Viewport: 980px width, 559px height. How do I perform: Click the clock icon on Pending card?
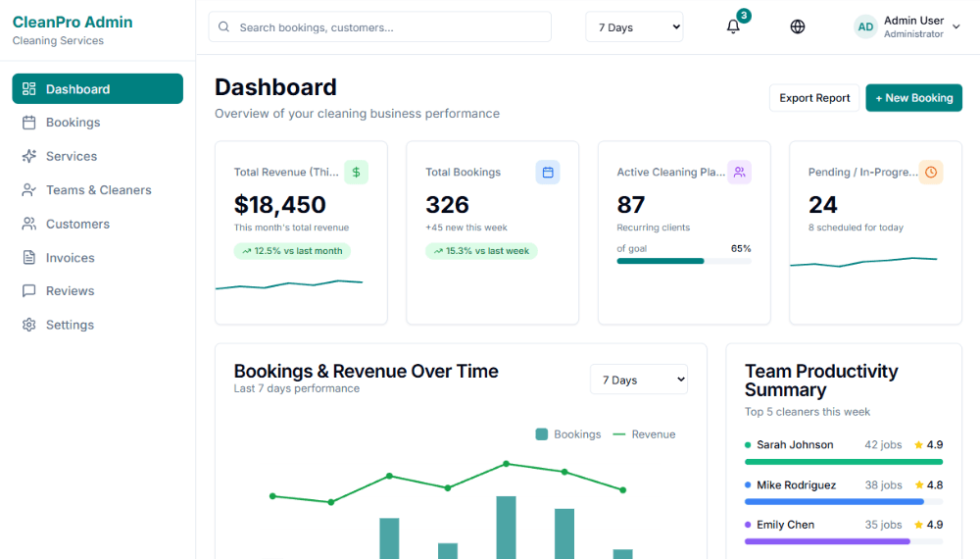pos(931,172)
